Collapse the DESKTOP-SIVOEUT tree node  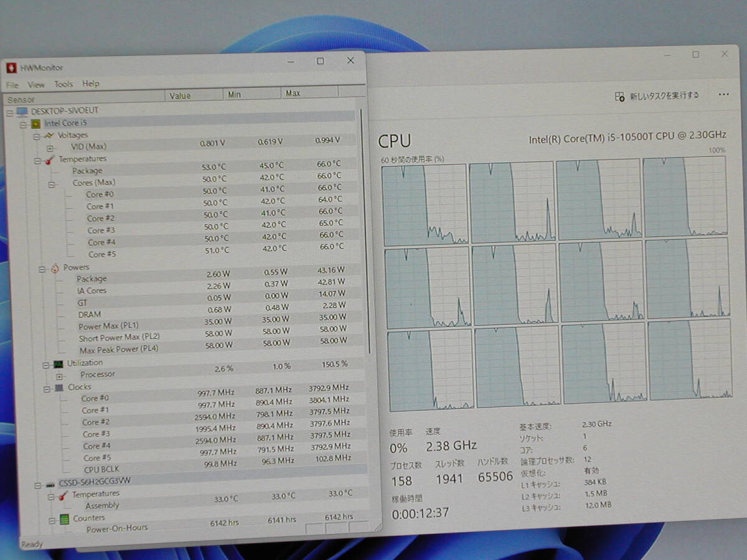coord(9,112)
